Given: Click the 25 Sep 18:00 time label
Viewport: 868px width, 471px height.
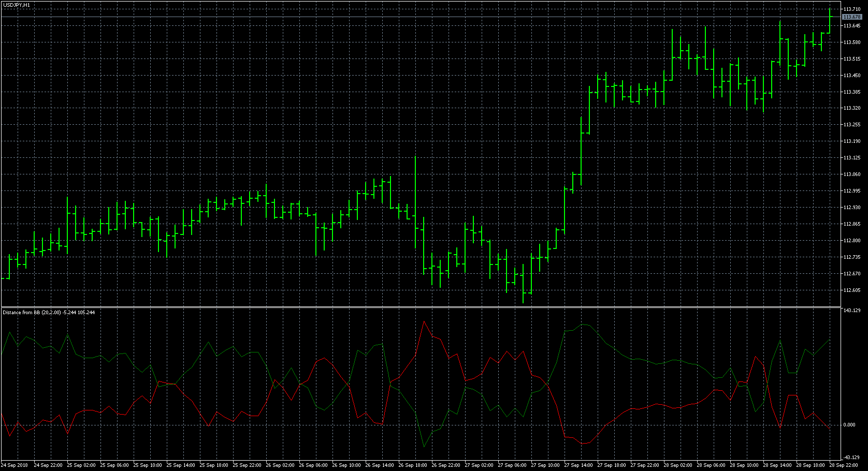Looking at the screenshot, I should pyautogui.click(x=214, y=465).
